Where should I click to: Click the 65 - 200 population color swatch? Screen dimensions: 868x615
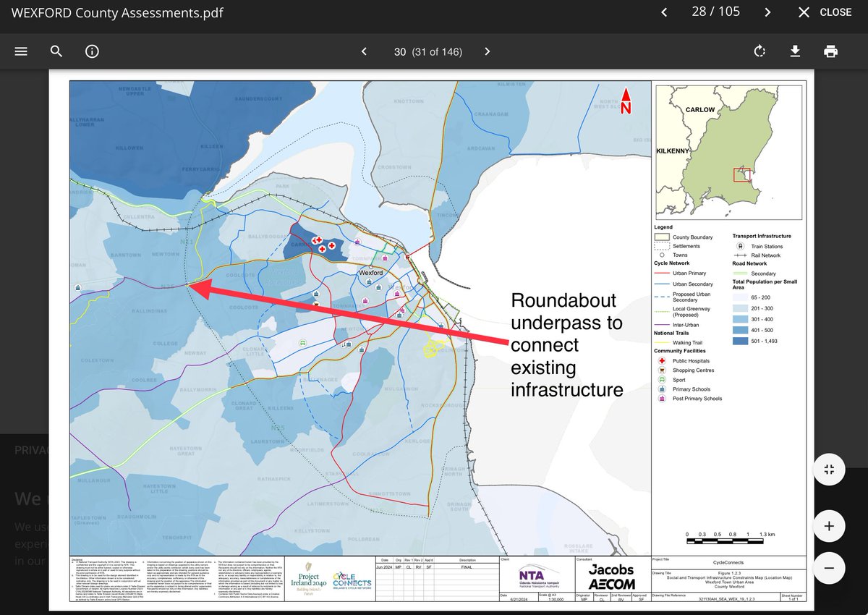[x=741, y=297]
